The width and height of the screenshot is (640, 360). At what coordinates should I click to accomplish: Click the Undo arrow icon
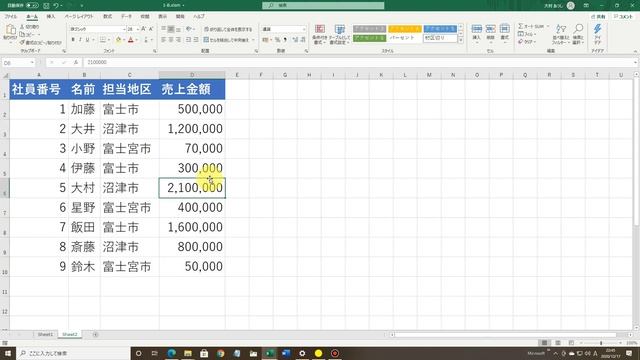point(56,5)
